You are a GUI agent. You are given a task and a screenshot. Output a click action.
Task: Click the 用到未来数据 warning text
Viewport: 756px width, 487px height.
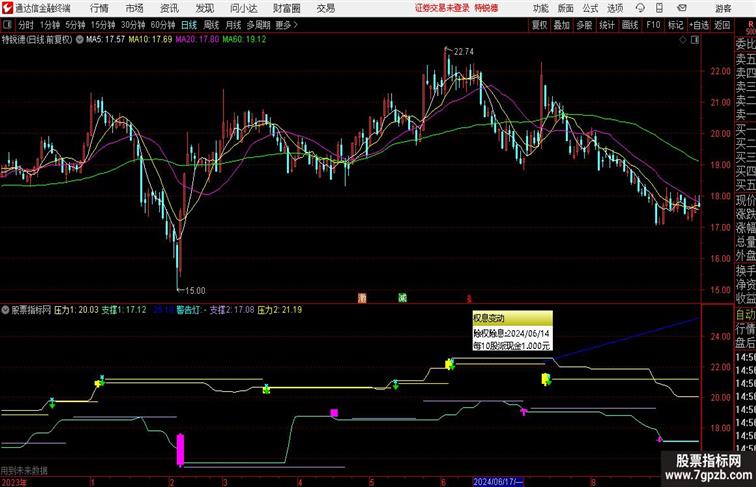click(x=25, y=470)
